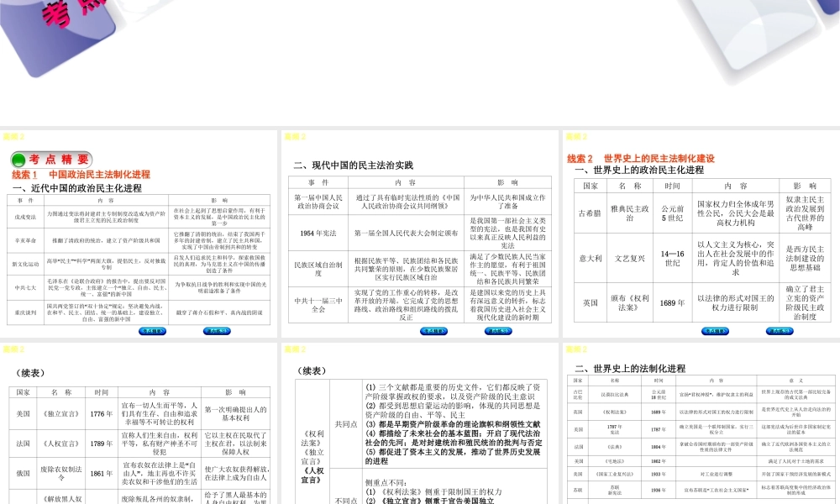The image size is (840, 504).
Task: Click 考点练习 blue button on 现代中国的民主法治实践 slide
Action: [498, 331]
